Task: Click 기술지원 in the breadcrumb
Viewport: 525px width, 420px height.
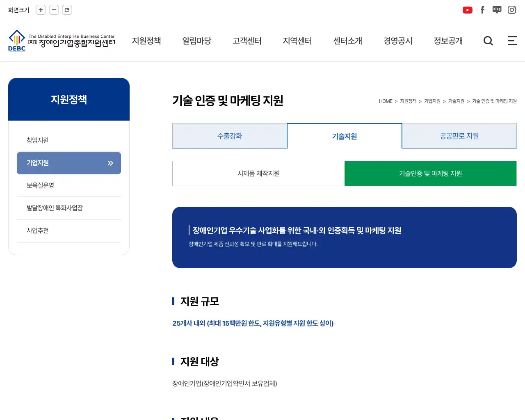Action: (456, 101)
